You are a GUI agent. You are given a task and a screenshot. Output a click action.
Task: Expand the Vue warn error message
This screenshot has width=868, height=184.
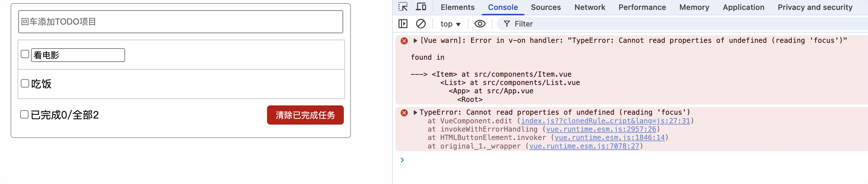415,41
